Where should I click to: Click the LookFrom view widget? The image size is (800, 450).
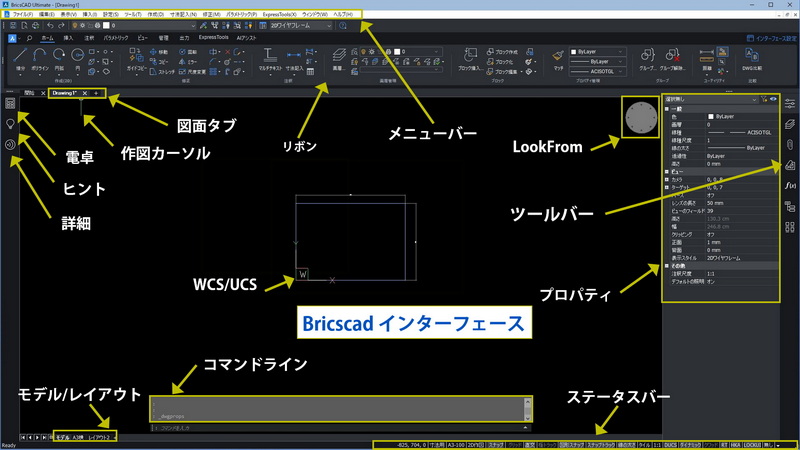pyautogui.click(x=641, y=117)
